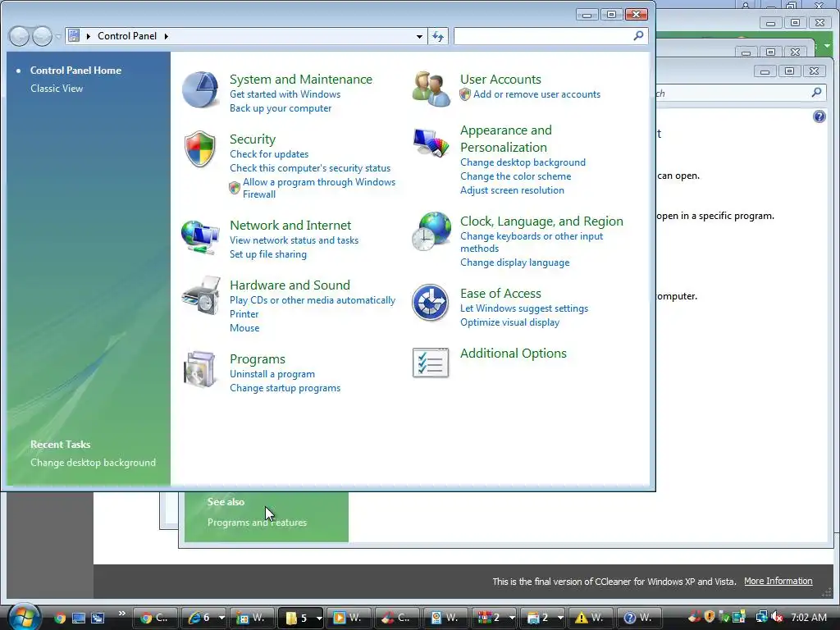Click the Additional Options checklist icon
Image resolution: width=840 pixels, height=630 pixels.
(x=430, y=363)
